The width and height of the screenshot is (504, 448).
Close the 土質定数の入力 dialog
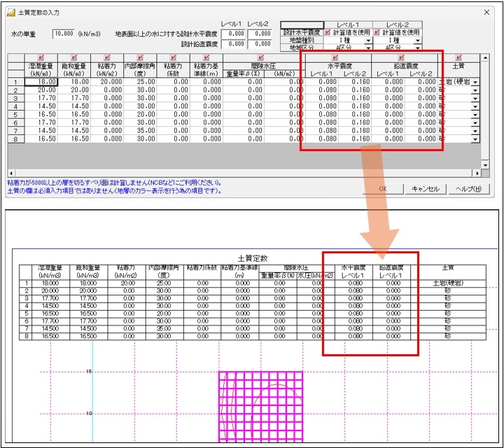pos(486,12)
